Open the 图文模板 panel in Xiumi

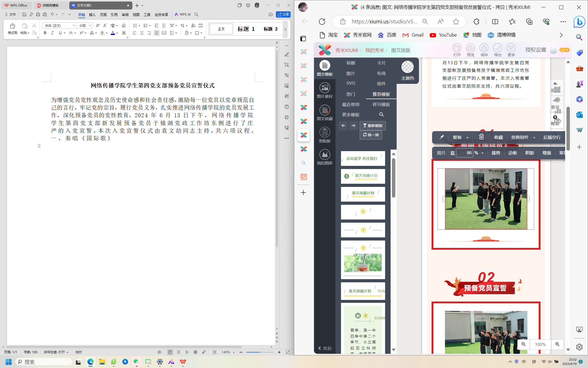coord(324,68)
